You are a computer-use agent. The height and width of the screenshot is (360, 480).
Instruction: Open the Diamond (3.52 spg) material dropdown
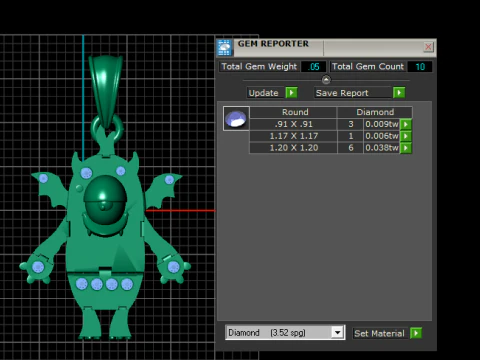pos(285,333)
